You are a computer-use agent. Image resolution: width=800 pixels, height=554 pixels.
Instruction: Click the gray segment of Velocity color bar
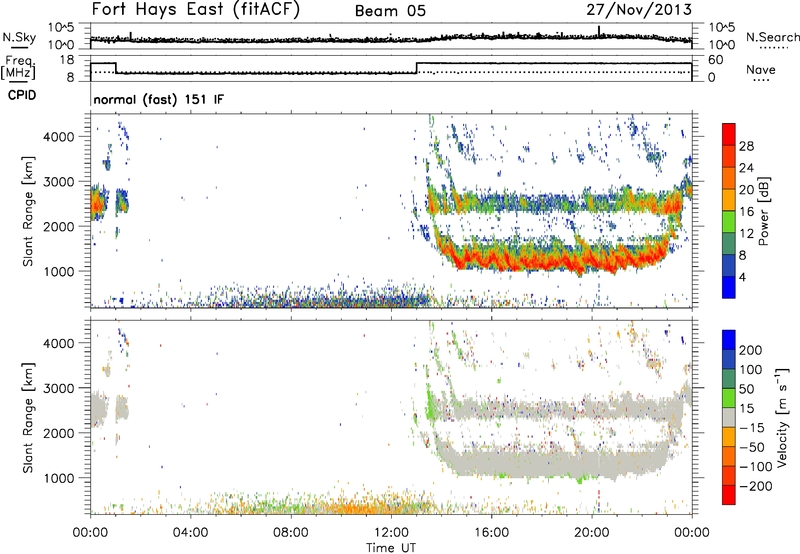tap(729, 417)
